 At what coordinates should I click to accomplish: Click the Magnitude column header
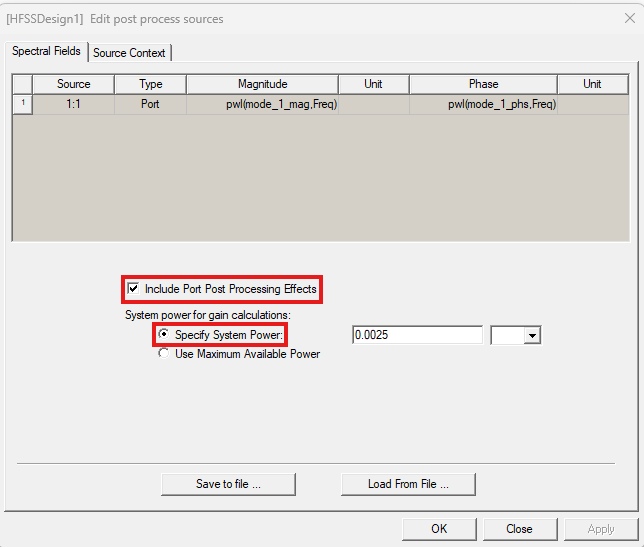262,84
